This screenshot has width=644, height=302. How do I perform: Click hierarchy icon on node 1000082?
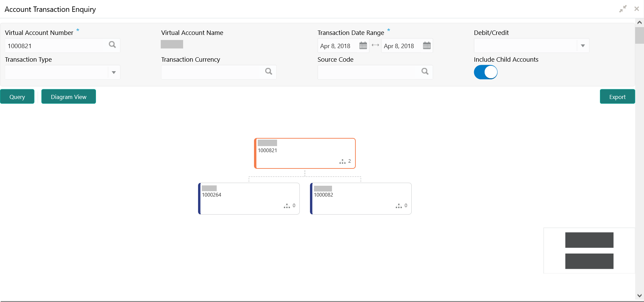coord(399,206)
